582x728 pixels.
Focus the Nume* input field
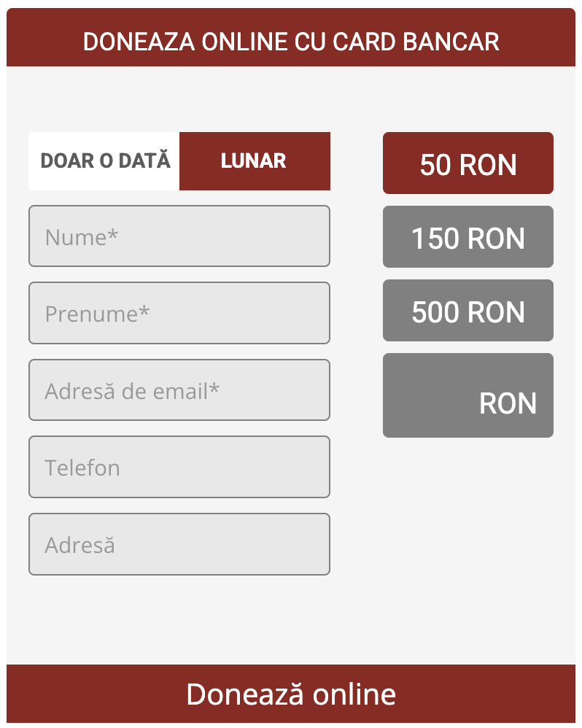click(x=179, y=236)
